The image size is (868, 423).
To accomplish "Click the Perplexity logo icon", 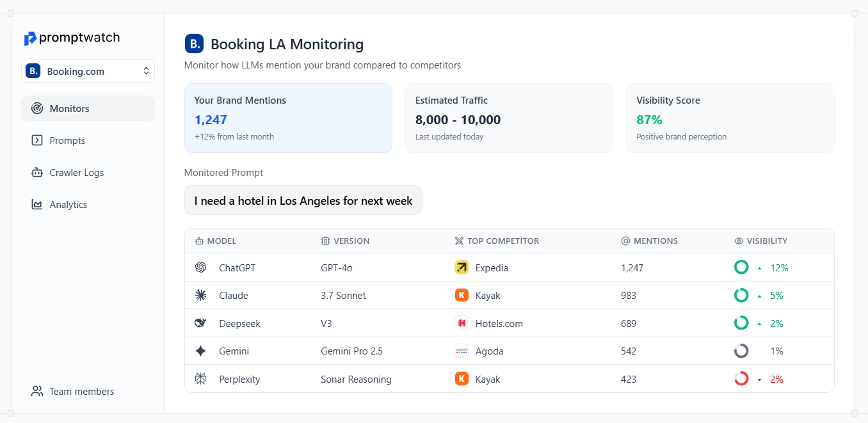I will (x=200, y=379).
